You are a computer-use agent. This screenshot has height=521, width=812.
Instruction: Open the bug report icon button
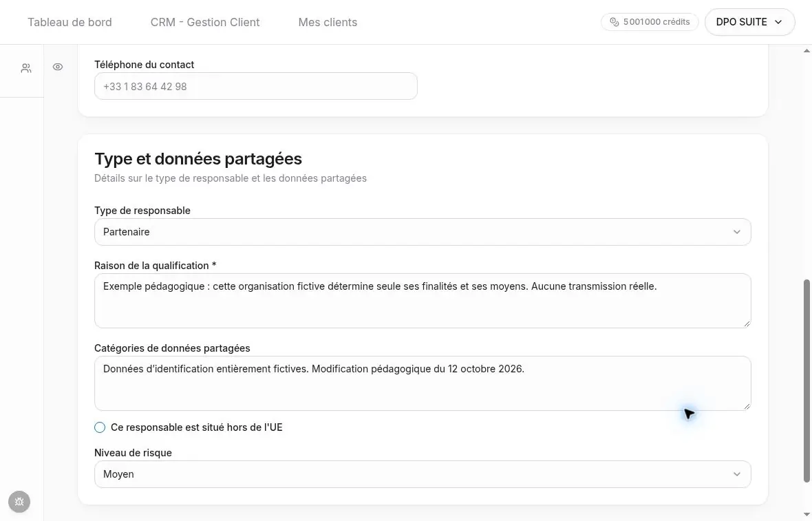19,502
